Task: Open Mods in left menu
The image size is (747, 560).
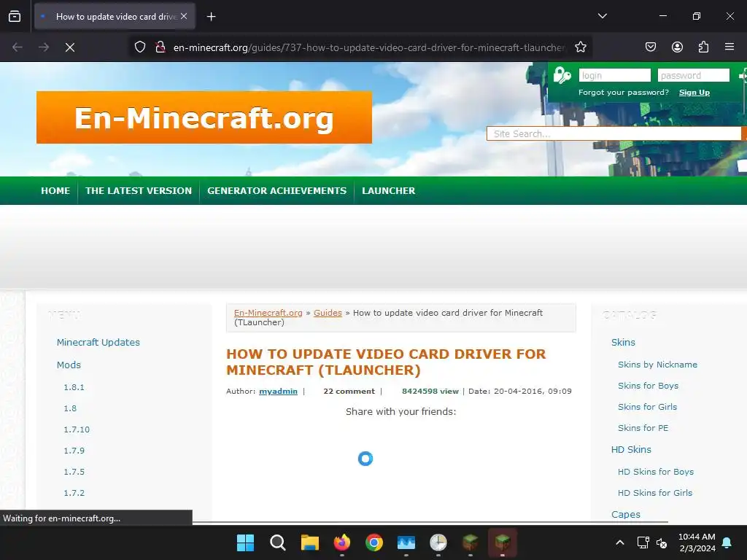Action: coord(69,365)
